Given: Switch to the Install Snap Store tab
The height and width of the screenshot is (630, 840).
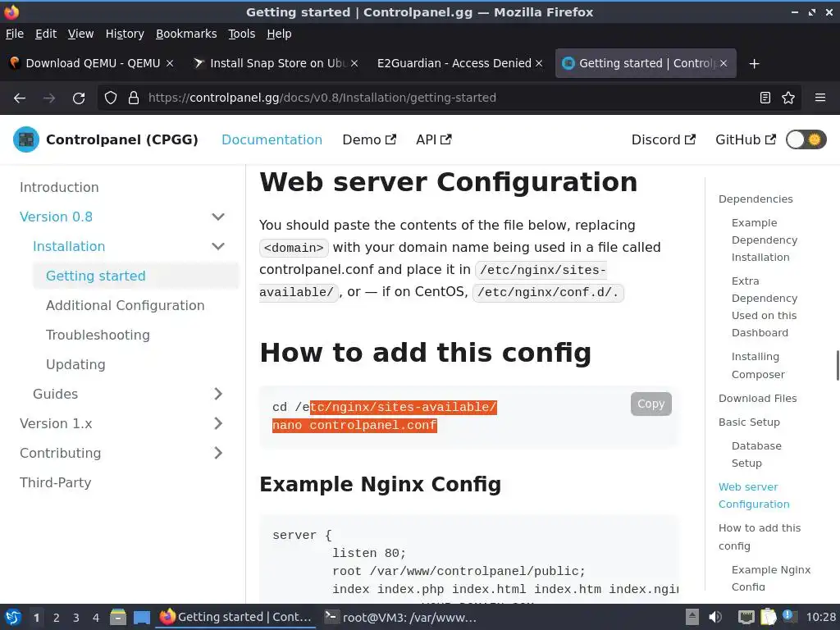Looking at the screenshot, I should click(276, 63).
